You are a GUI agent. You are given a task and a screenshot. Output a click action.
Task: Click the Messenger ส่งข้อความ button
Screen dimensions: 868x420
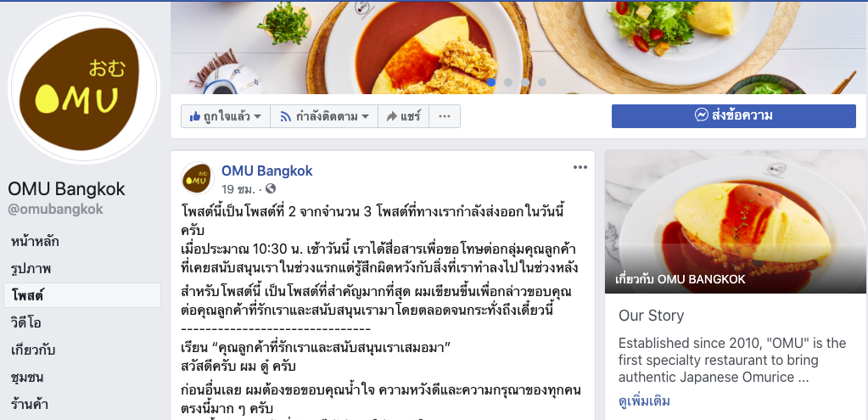(733, 115)
